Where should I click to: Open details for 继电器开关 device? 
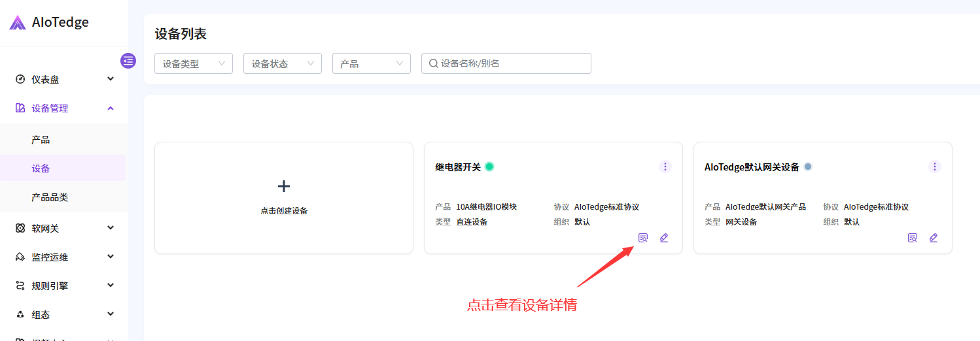(x=643, y=238)
